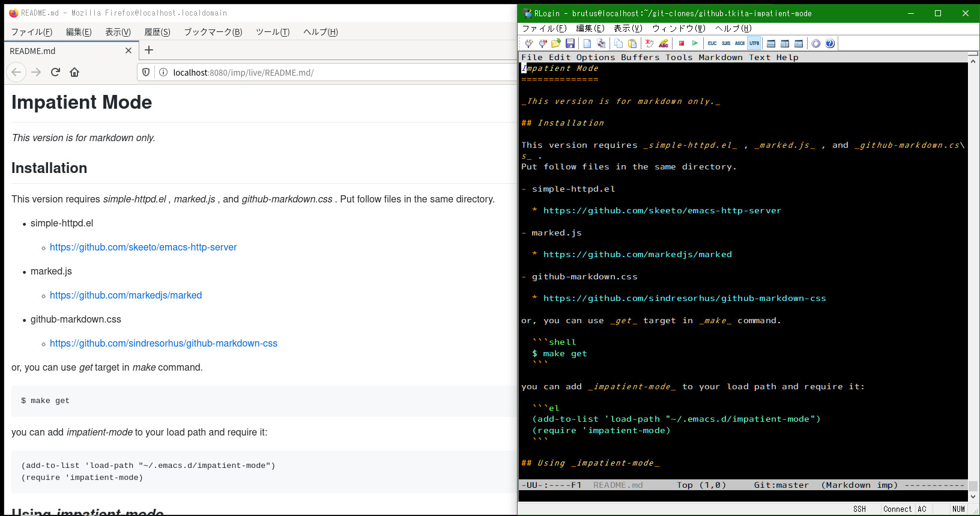Switch RLogin encoding to EUC

pyautogui.click(x=712, y=43)
